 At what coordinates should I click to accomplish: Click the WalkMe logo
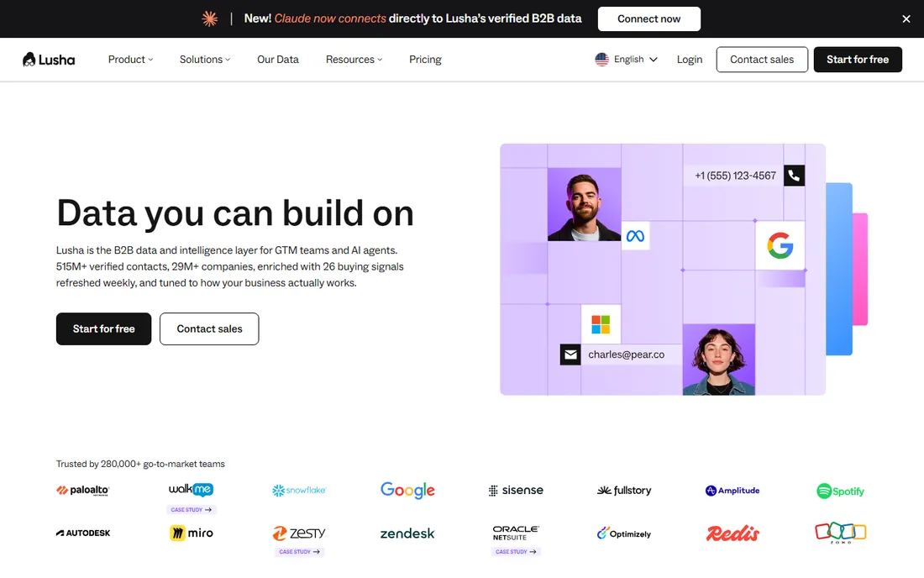coord(191,489)
